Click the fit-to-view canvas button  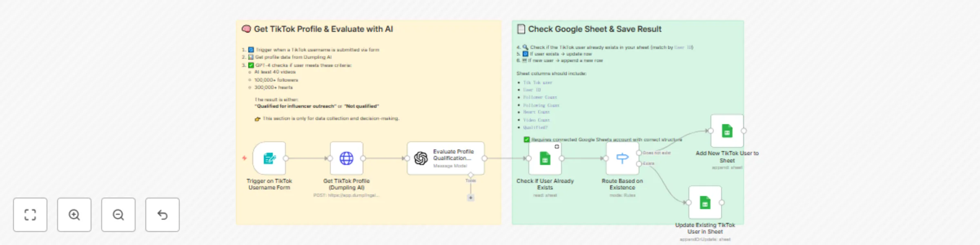coord(30,215)
